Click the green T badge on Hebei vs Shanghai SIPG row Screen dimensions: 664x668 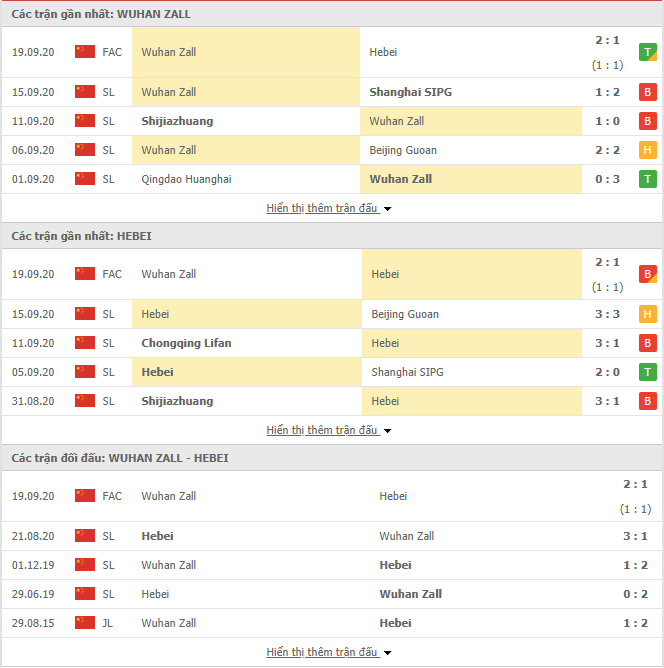647,372
